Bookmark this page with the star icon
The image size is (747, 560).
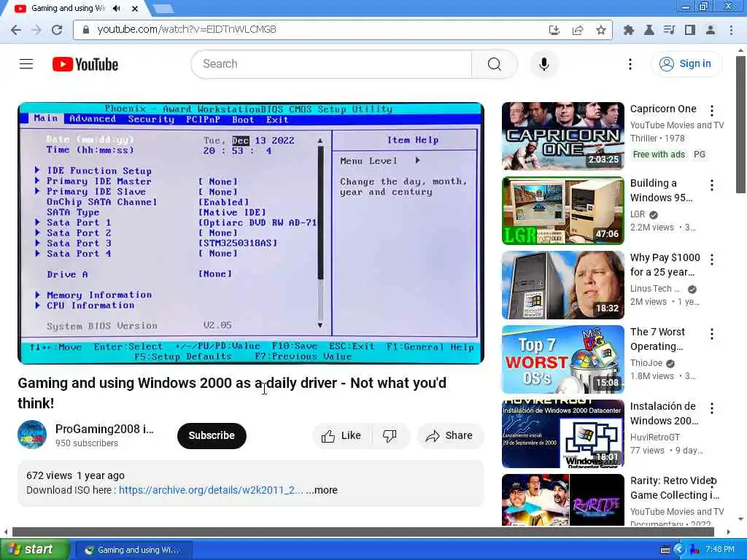point(601,30)
